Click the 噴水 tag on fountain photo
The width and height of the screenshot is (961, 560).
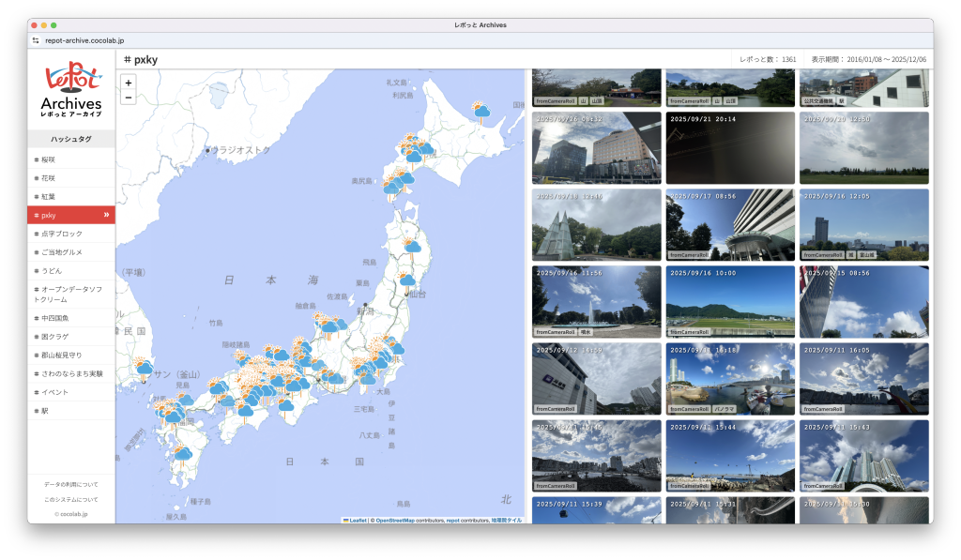(x=587, y=332)
